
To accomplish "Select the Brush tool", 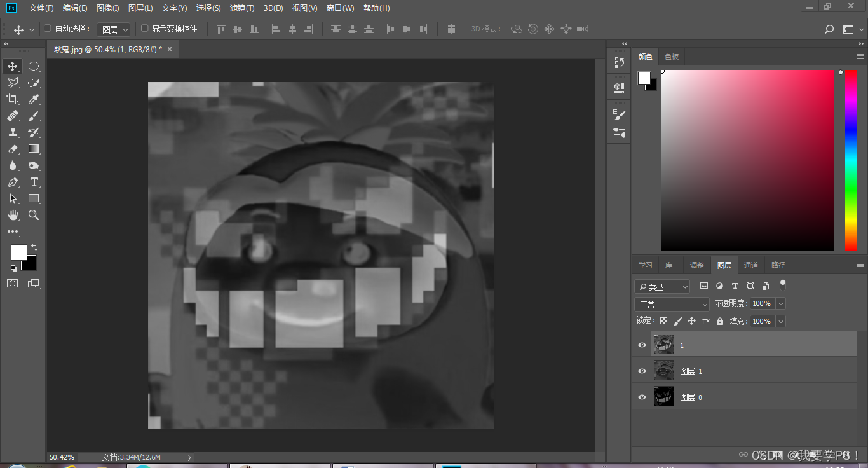I will pos(34,116).
